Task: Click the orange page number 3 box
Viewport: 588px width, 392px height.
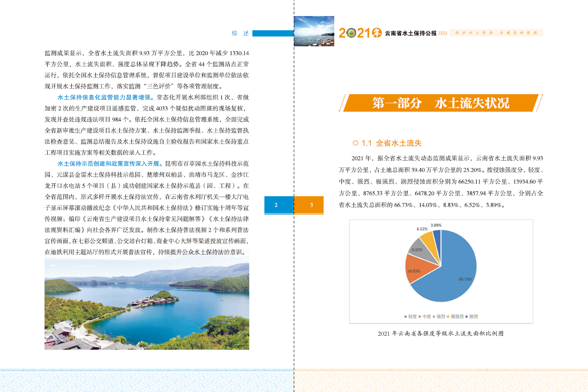Action: tap(309, 205)
